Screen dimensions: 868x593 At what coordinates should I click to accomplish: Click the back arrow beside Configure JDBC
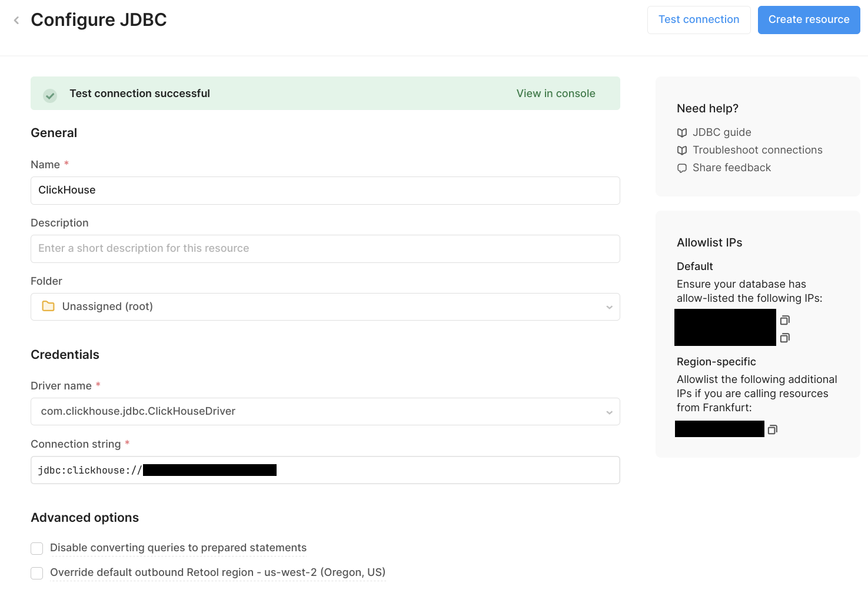click(16, 21)
